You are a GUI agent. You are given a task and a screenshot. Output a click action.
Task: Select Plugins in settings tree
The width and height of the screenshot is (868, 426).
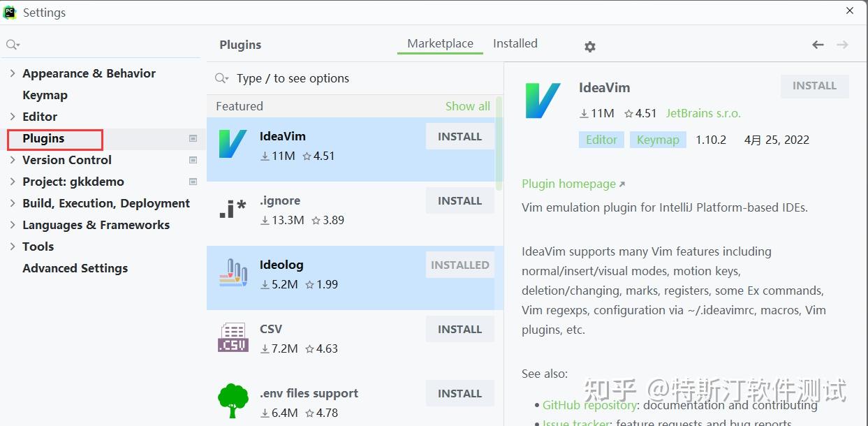click(x=43, y=138)
